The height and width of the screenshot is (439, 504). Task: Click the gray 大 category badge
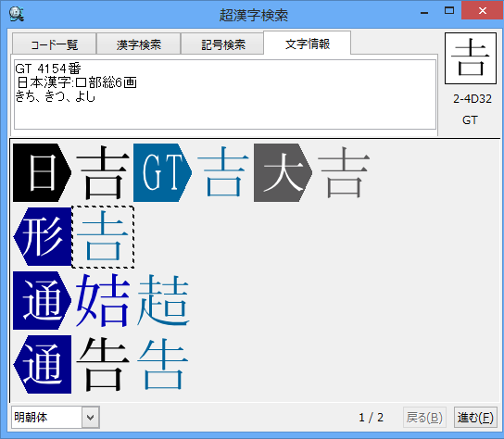coord(283,172)
